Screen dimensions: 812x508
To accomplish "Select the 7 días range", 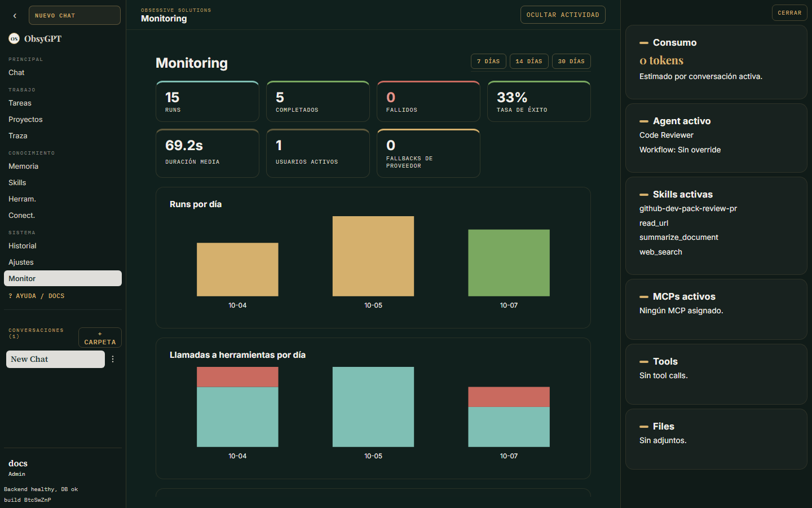I will (x=488, y=61).
